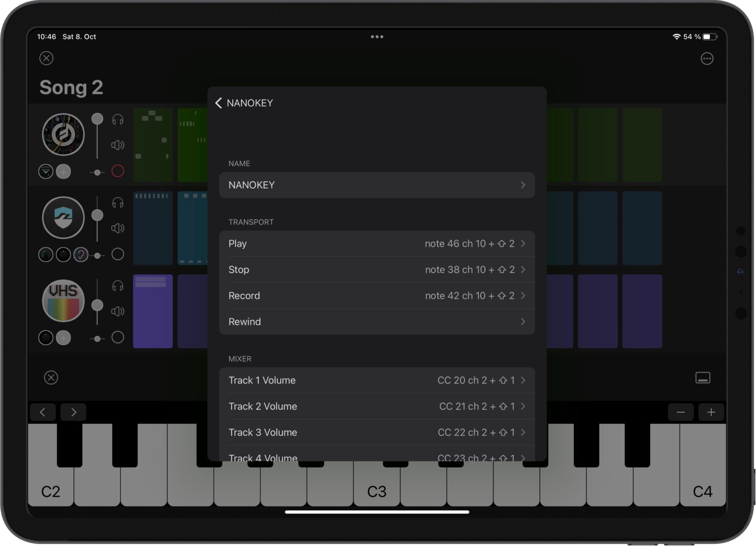Image resolution: width=756 pixels, height=546 pixels.
Task: Click second track's volume fader knob
Action: click(x=97, y=215)
